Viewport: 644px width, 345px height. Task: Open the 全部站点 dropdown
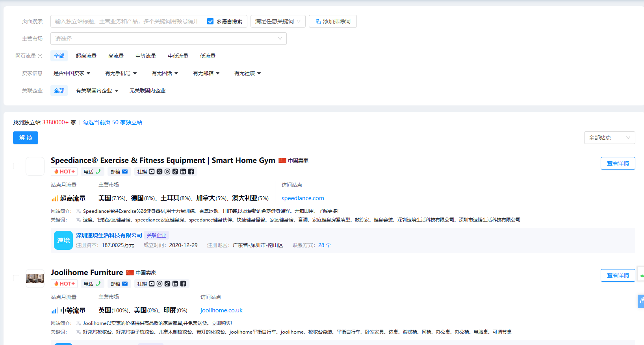point(610,138)
